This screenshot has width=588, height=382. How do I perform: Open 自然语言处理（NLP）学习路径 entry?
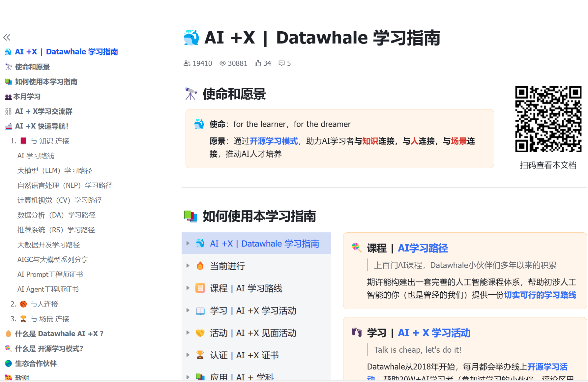click(x=65, y=186)
